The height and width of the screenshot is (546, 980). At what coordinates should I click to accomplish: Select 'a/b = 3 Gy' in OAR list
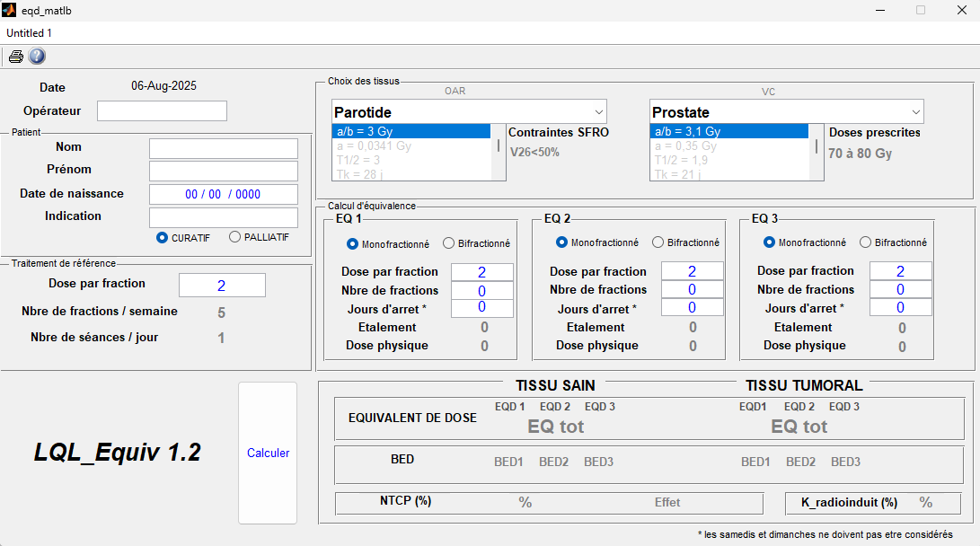tap(411, 131)
